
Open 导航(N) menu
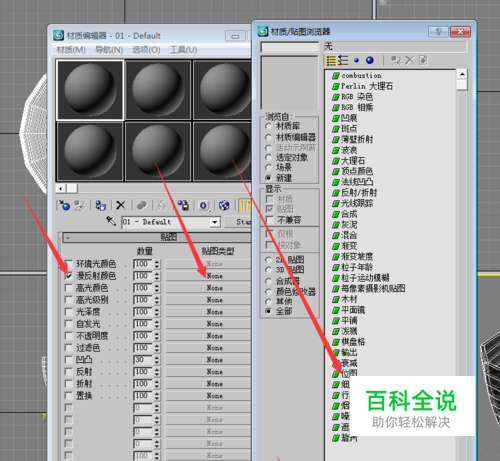109,50
